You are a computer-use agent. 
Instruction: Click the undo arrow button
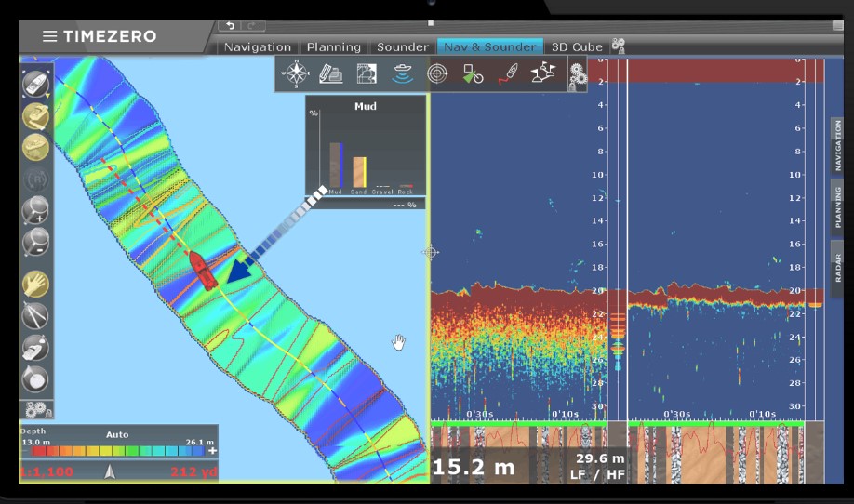tap(229, 25)
